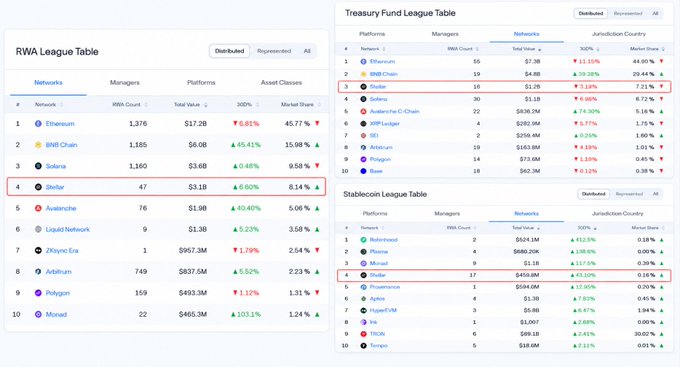
Task: Open Avalanche C-Chain link in Treasury table
Action: click(394, 111)
